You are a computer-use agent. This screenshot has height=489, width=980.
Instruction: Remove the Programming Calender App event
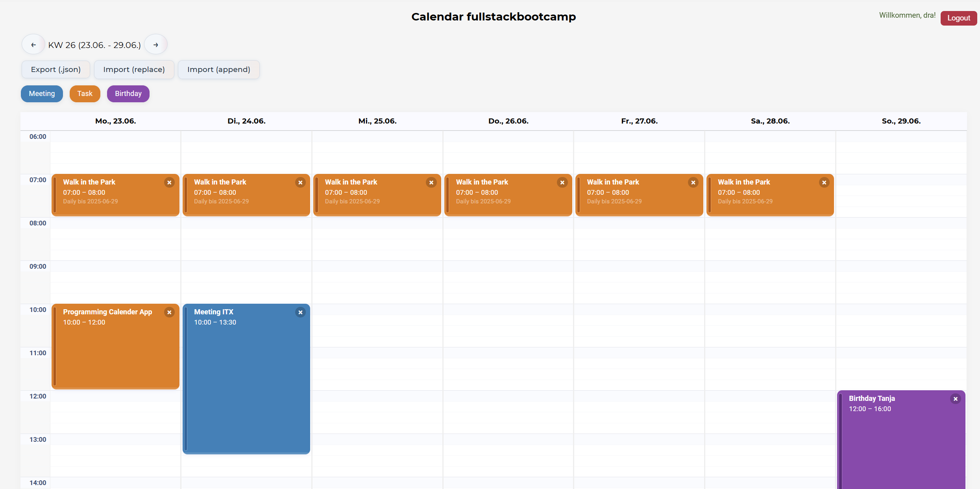click(169, 312)
